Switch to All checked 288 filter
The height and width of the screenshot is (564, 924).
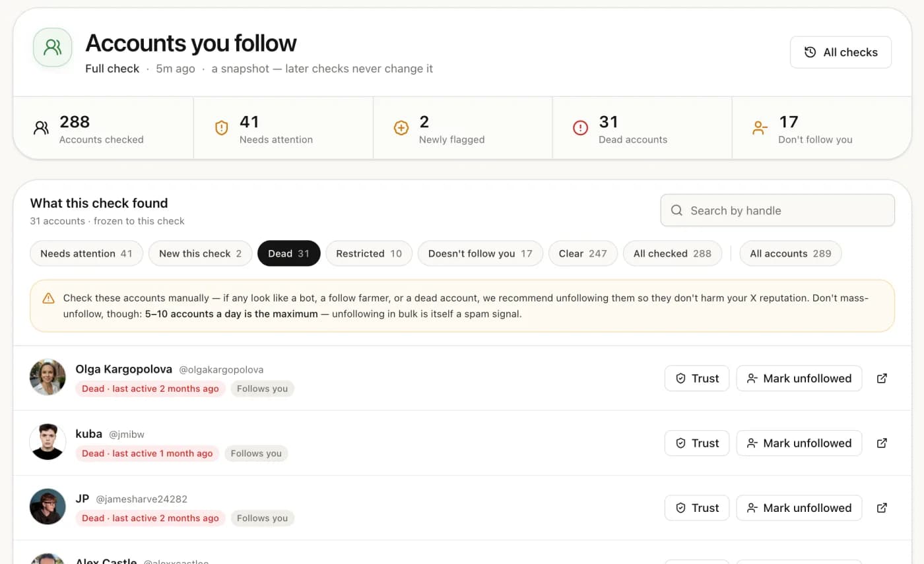pos(673,253)
